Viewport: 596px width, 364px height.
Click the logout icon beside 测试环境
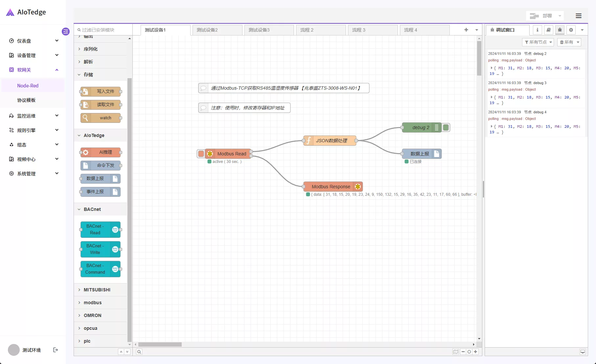pos(56,350)
